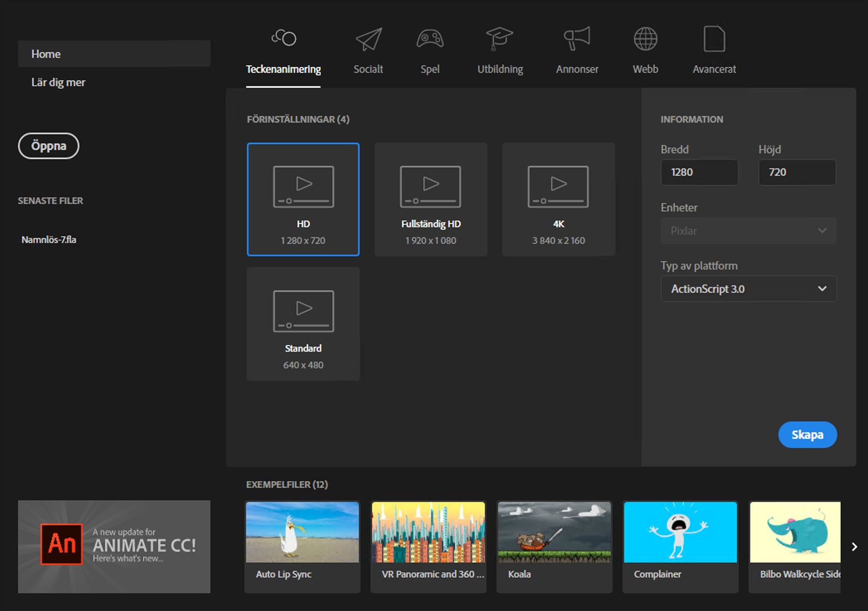Choose the 4K 3840 x 2160 preset

[x=558, y=199]
